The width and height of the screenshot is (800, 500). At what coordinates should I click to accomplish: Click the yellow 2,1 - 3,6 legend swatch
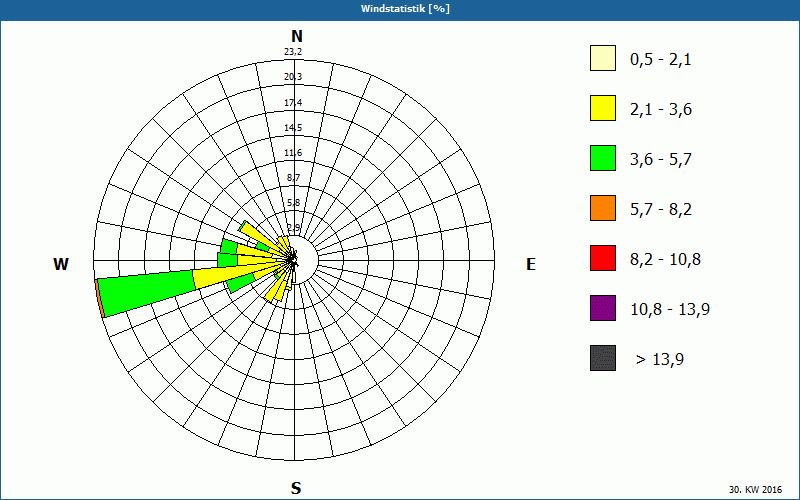click(x=603, y=108)
